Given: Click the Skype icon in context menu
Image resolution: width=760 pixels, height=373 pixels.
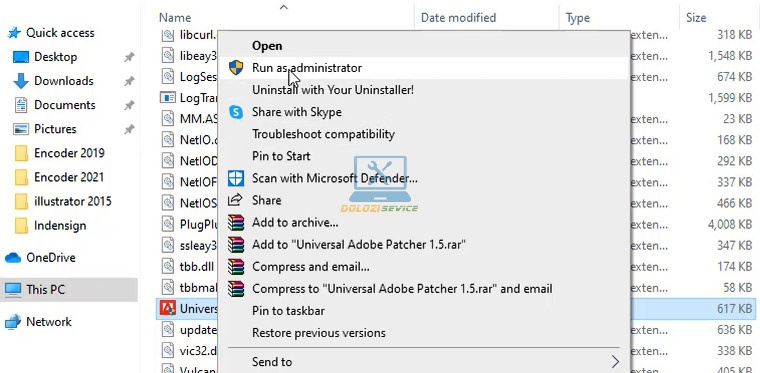Looking at the screenshot, I should (x=236, y=112).
